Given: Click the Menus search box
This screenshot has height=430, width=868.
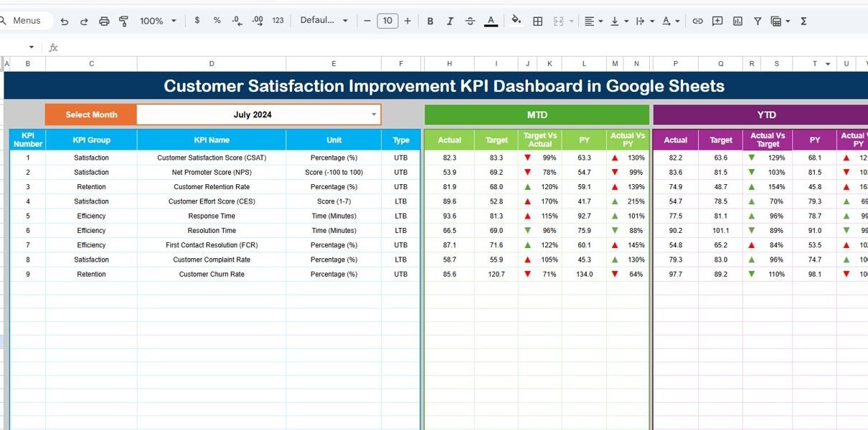Looking at the screenshot, I should pos(27,21).
